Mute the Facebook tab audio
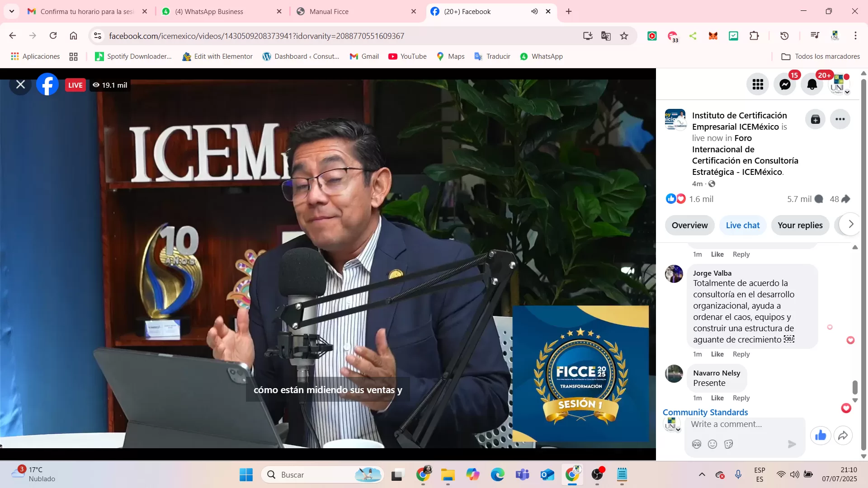Viewport: 868px width, 488px height. [x=534, y=11]
